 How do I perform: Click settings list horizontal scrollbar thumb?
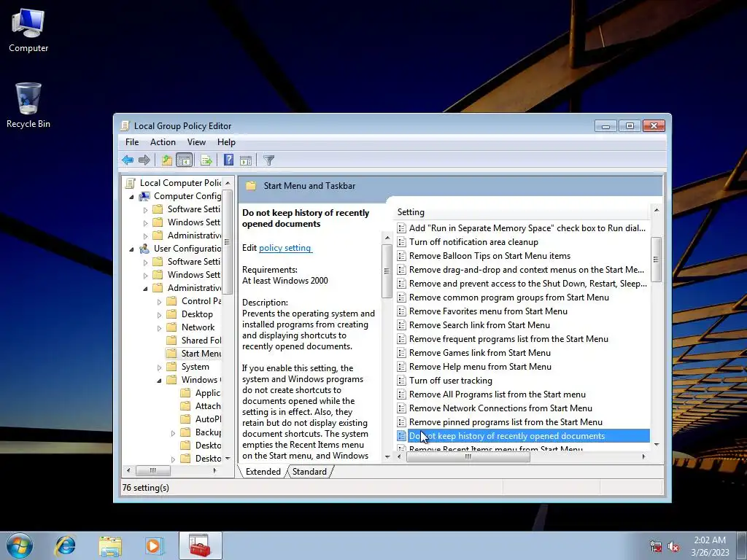pyautogui.click(x=468, y=456)
